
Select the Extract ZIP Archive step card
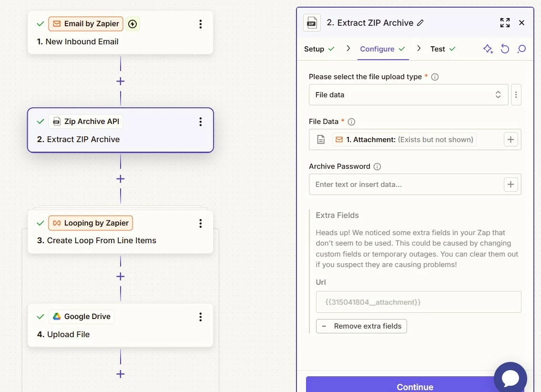click(x=121, y=130)
